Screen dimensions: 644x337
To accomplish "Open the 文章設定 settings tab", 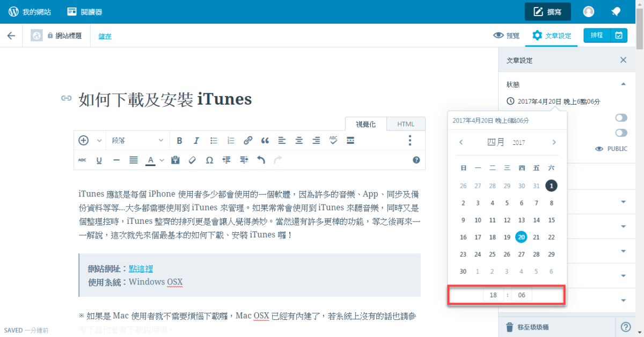I will [x=552, y=35].
